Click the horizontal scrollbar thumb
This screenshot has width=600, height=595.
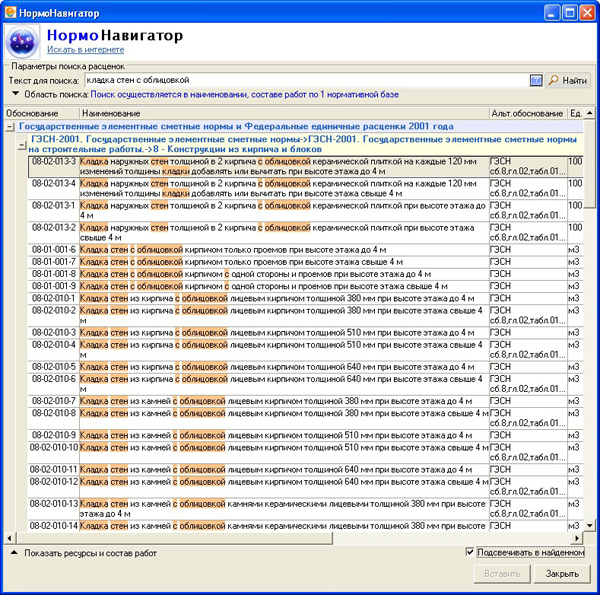tap(174, 538)
